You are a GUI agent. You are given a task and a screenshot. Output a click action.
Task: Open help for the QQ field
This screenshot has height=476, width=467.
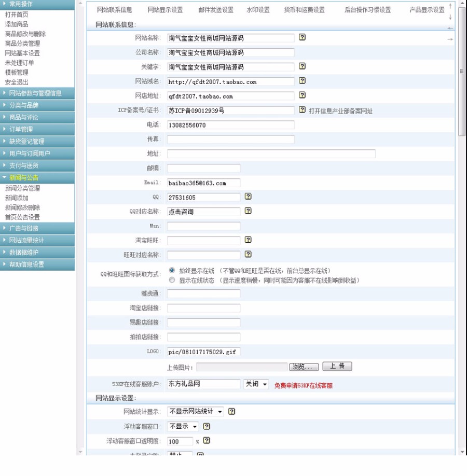(x=249, y=197)
